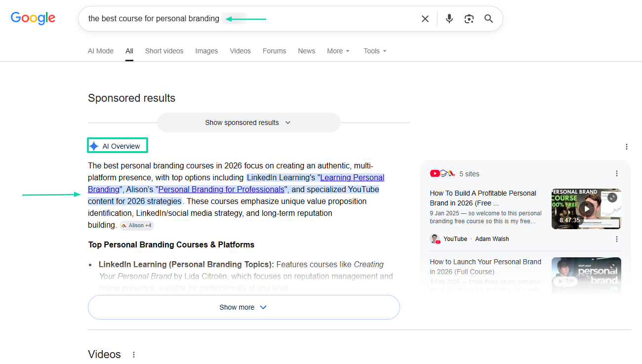Select the All results tab

coord(129,51)
